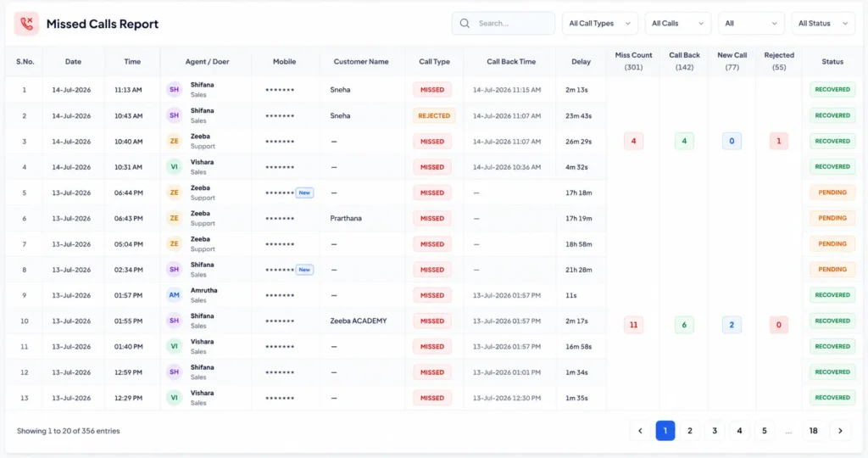Open the All Status dropdown
Image resolution: width=868 pixels, height=458 pixels.
tap(822, 23)
